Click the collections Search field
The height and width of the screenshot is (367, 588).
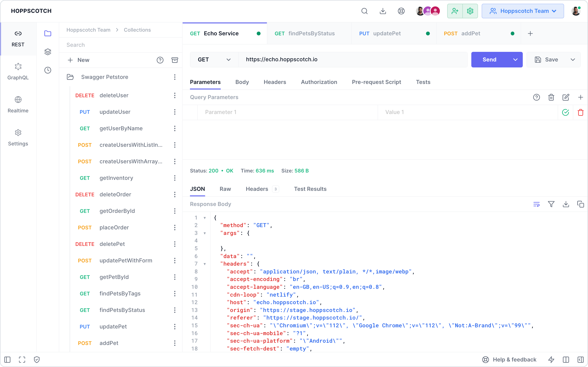pyautogui.click(x=121, y=45)
